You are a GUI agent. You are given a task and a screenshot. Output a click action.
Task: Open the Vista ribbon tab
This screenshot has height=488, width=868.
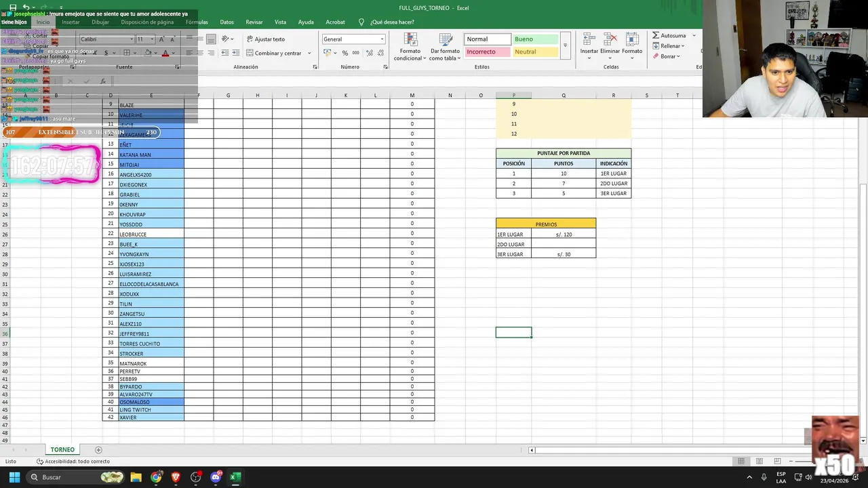[x=280, y=22]
